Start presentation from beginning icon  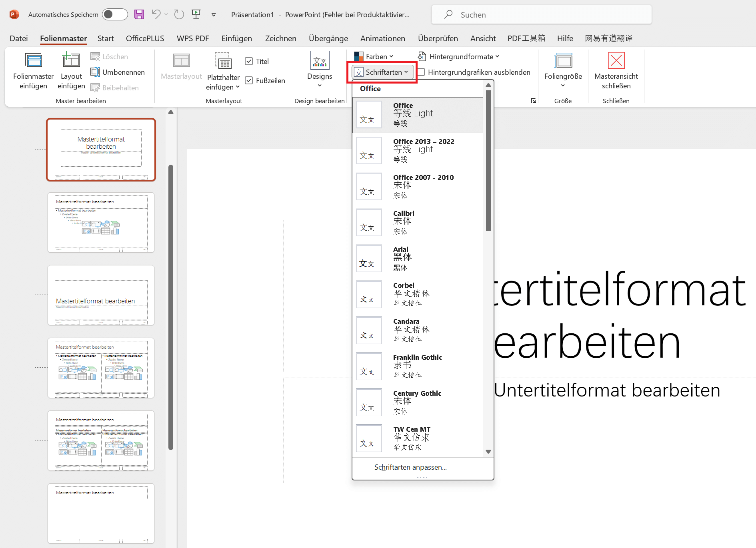(196, 15)
